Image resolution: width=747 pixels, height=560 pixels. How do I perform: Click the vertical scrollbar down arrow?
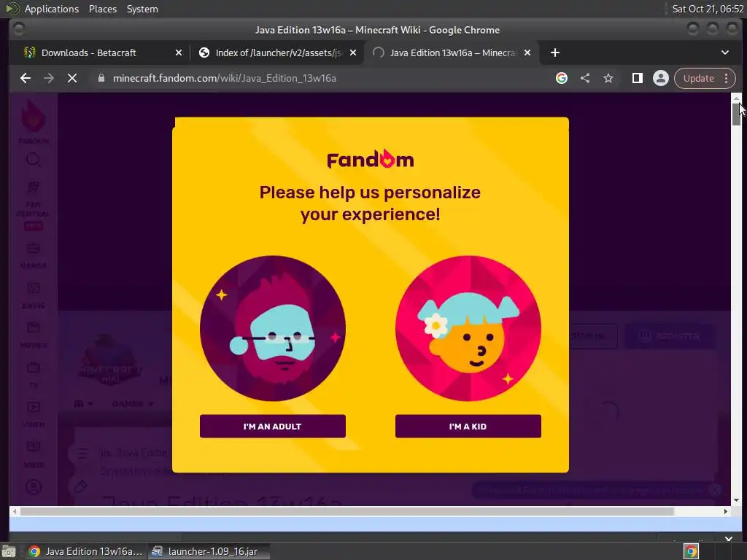[737, 500]
